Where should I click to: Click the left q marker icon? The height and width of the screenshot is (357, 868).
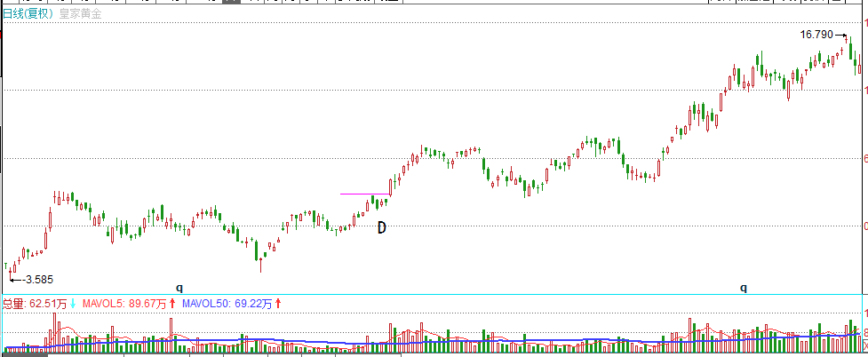pyautogui.click(x=179, y=288)
